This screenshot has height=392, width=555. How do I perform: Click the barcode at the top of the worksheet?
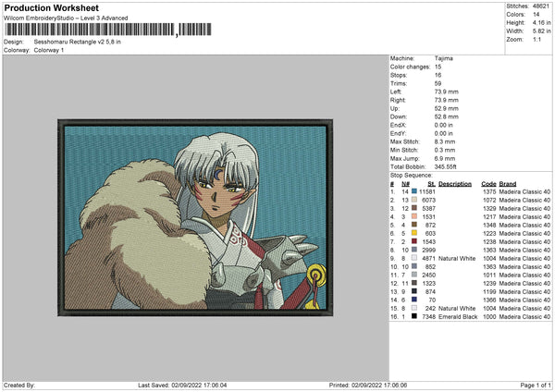click(106, 31)
